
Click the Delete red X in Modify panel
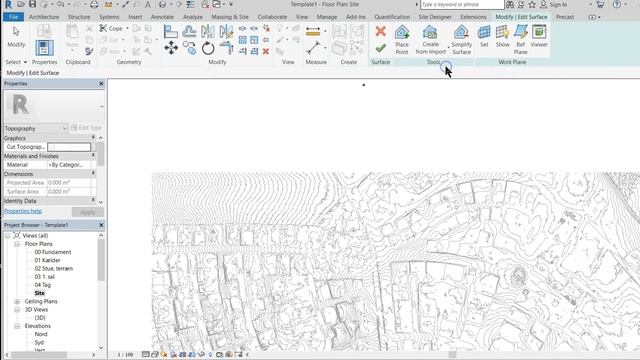pos(266,51)
